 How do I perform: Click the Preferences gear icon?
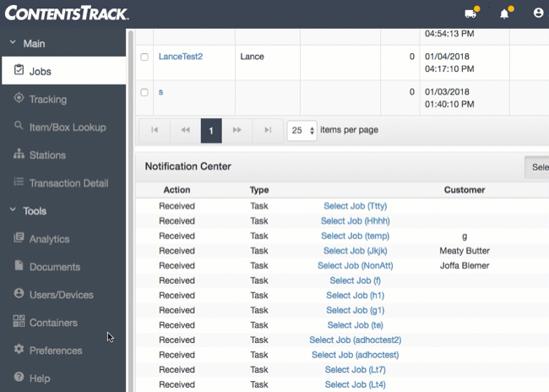19,349
